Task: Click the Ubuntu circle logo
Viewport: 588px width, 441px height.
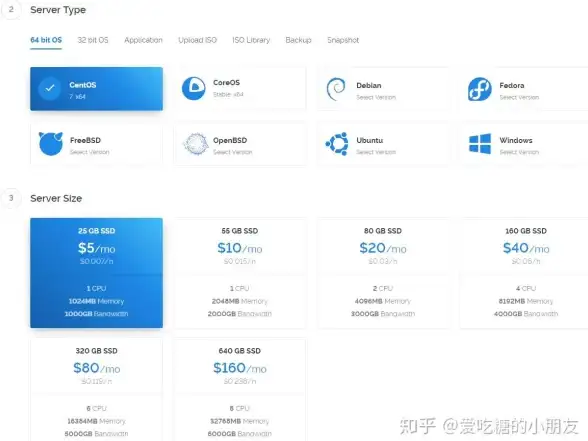Action: click(337, 144)
